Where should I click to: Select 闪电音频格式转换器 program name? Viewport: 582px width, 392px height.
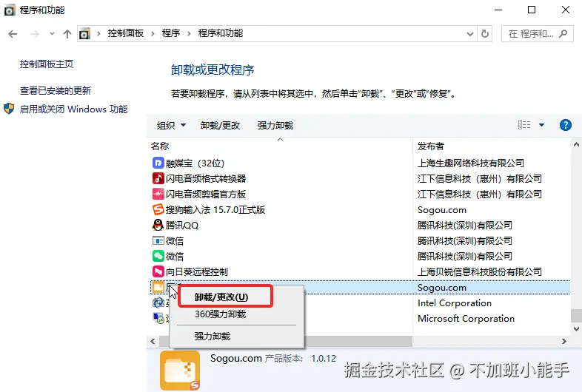pyautogui.click(x=206, y=179)
